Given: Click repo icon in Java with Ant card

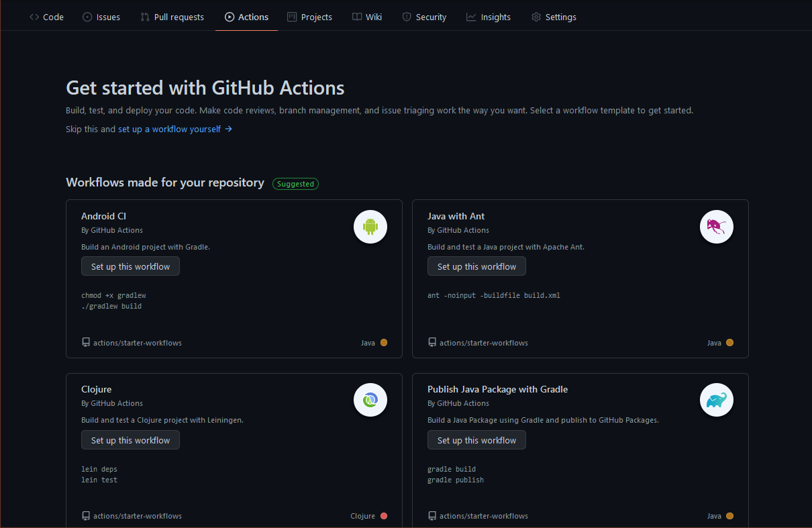Looking at the screenshot, I should pyautogui.click(x=432, y=342).
